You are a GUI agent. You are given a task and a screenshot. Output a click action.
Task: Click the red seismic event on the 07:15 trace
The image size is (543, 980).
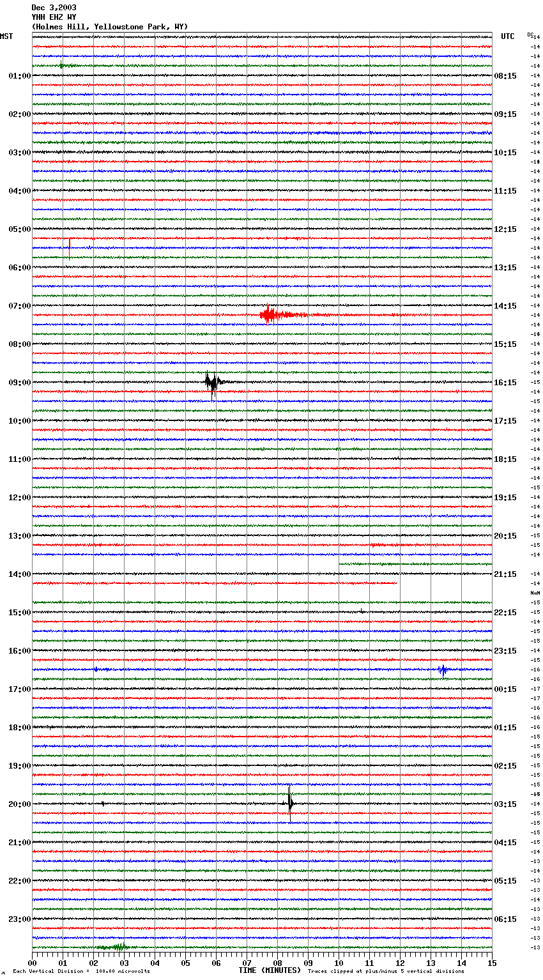[x=276, y=314]
